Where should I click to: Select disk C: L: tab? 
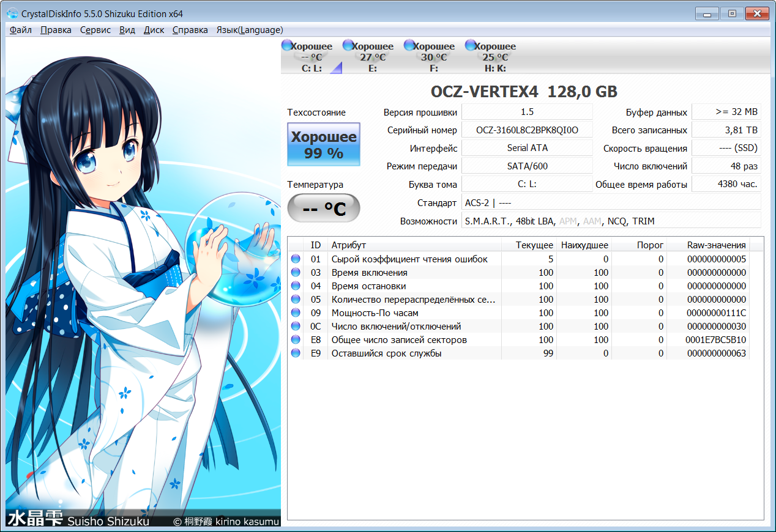coord(312,57)
